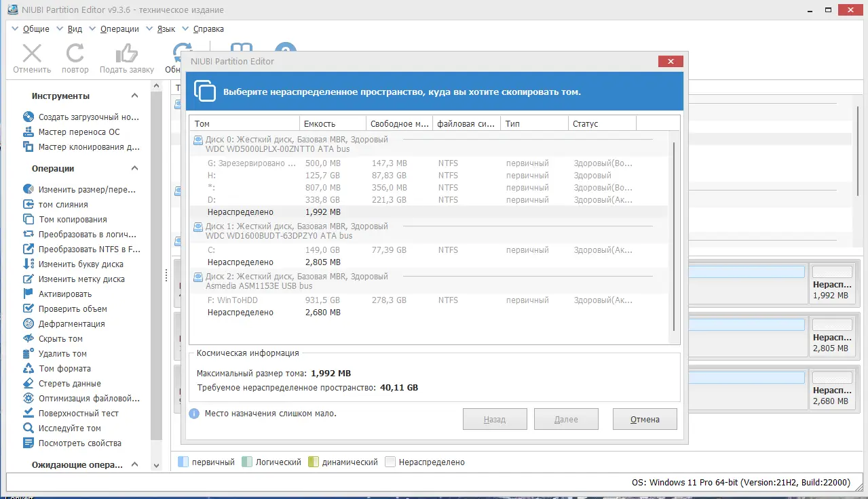868x499 pixels.
Task: Click первичный legend color swatch
Action: [183, 462]
